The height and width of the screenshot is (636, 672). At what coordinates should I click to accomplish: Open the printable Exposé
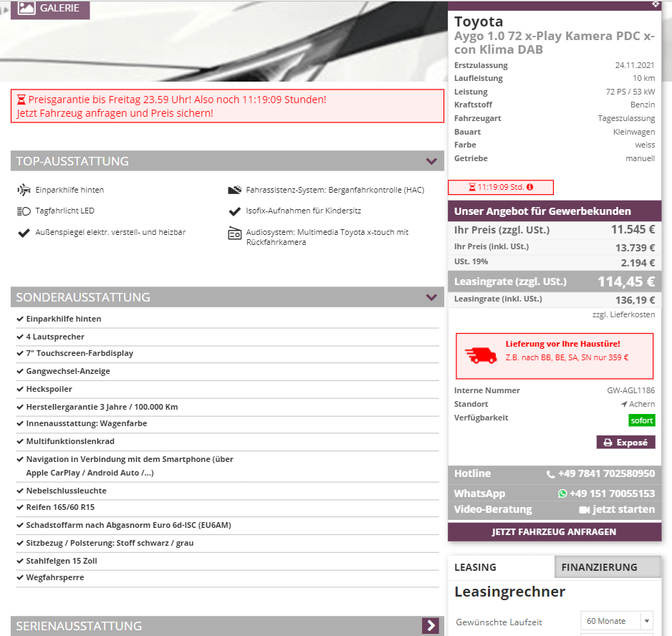(x=625, y=443)
